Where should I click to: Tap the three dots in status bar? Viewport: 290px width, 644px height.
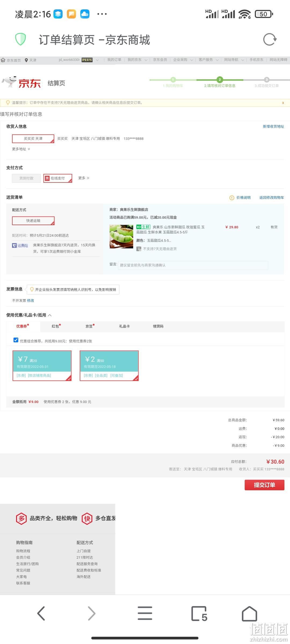(102, 14)
